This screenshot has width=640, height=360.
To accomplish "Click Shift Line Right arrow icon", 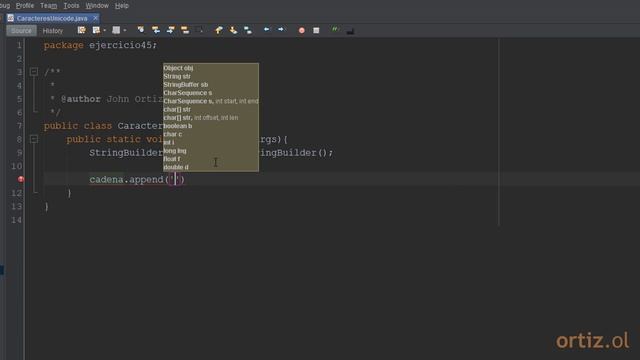I will click(x=281, y=29).
